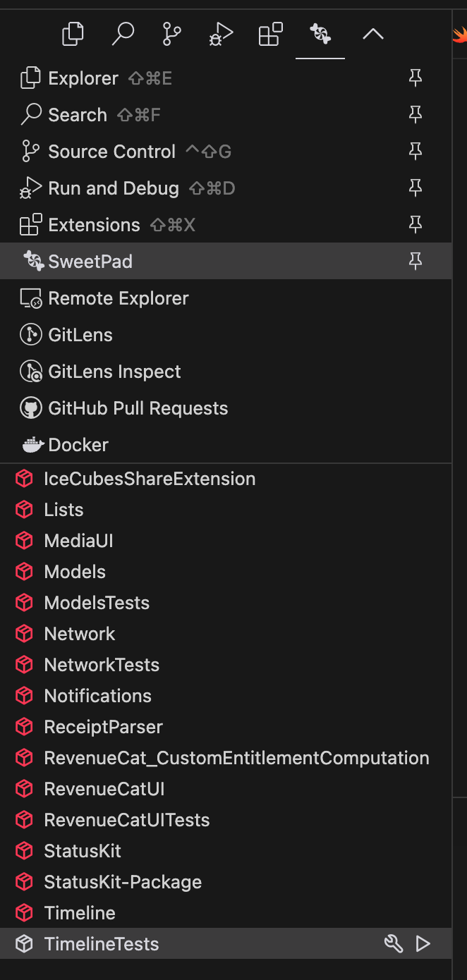The image size is (467, 980).
Task: Toggle pin on Source Control entry
Action: [416, 152]
